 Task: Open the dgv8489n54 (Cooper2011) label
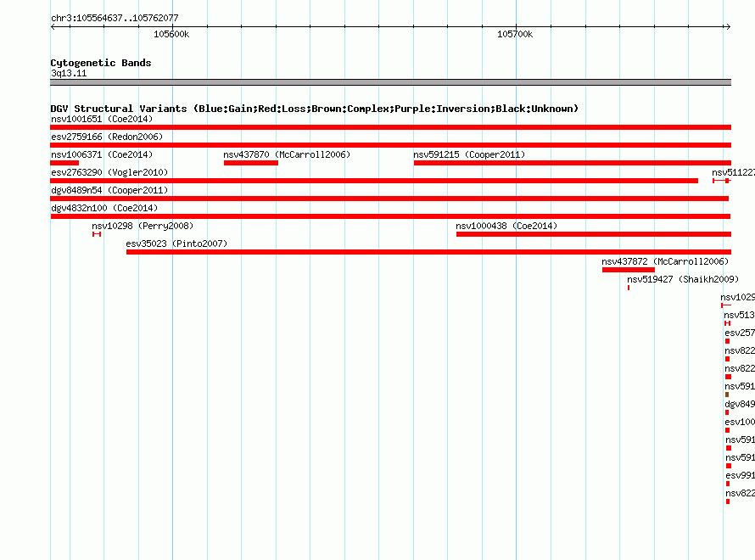point(109,190)
